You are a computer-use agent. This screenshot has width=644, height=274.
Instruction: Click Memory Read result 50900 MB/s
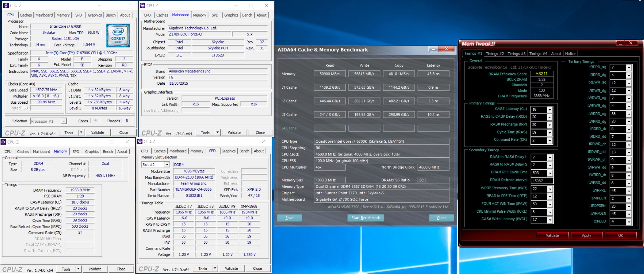330,74
